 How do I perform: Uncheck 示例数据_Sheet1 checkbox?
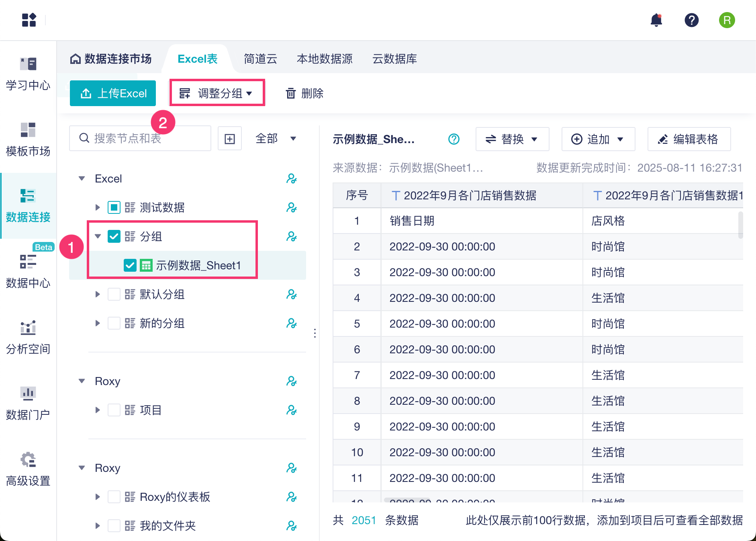(x=130, y=265)
